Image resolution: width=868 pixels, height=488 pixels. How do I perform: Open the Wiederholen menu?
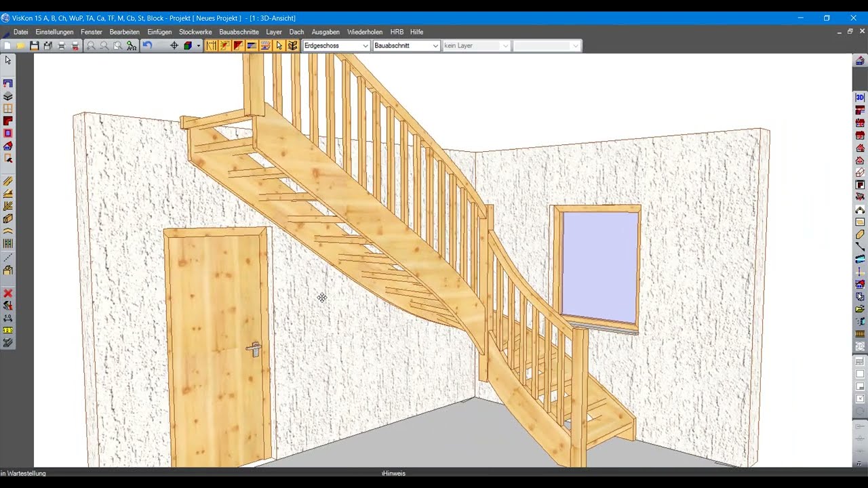(365, 32)
